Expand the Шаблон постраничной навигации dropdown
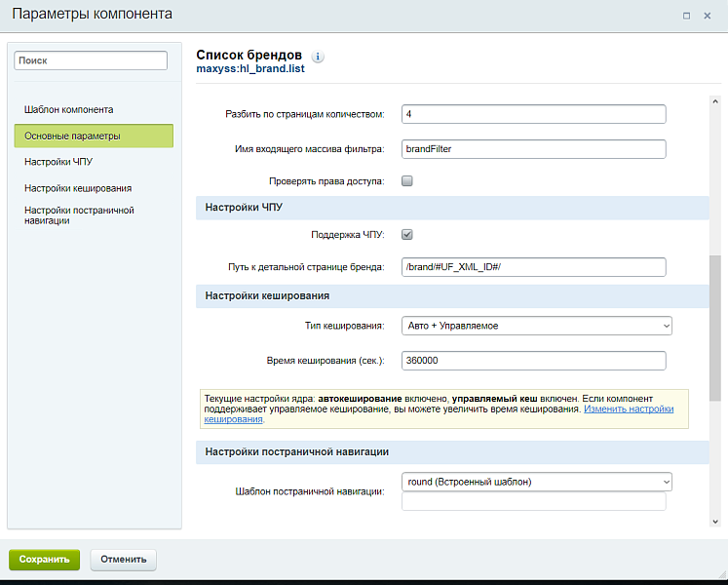 tap(537, 482)
